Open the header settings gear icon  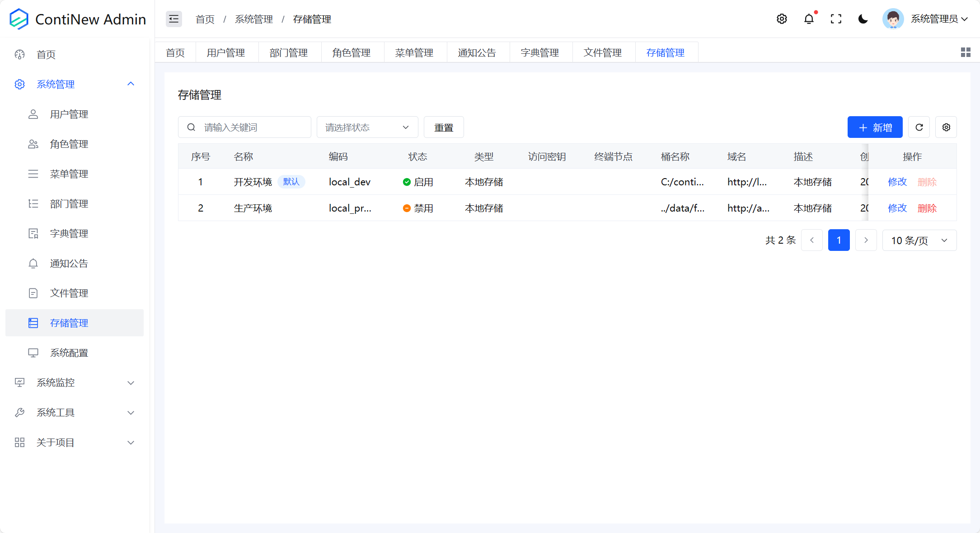[782, 19]
